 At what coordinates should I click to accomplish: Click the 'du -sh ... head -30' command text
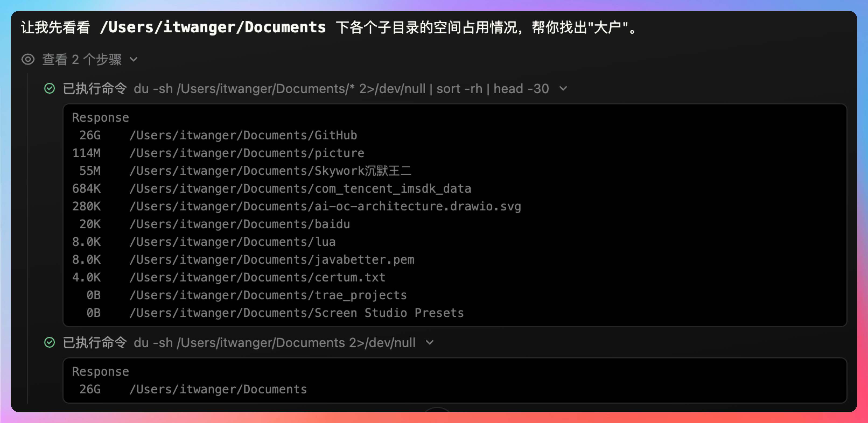point(341,89)
